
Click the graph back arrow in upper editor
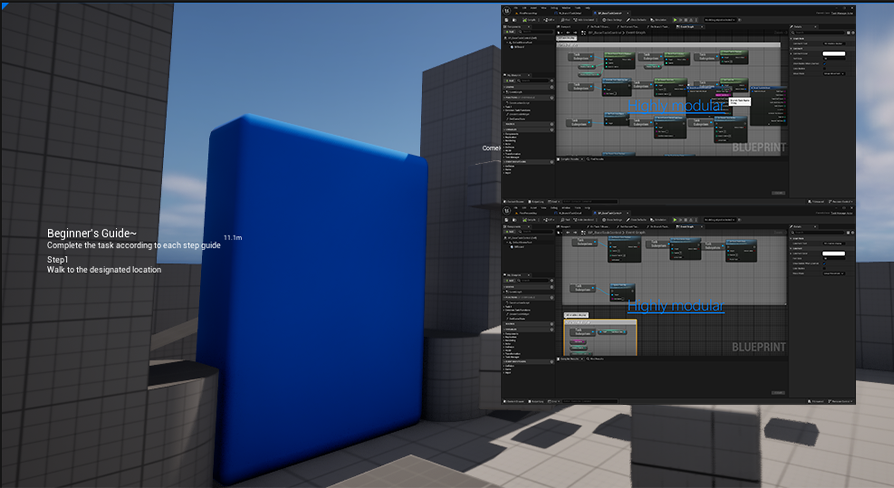tap(568, 32)
